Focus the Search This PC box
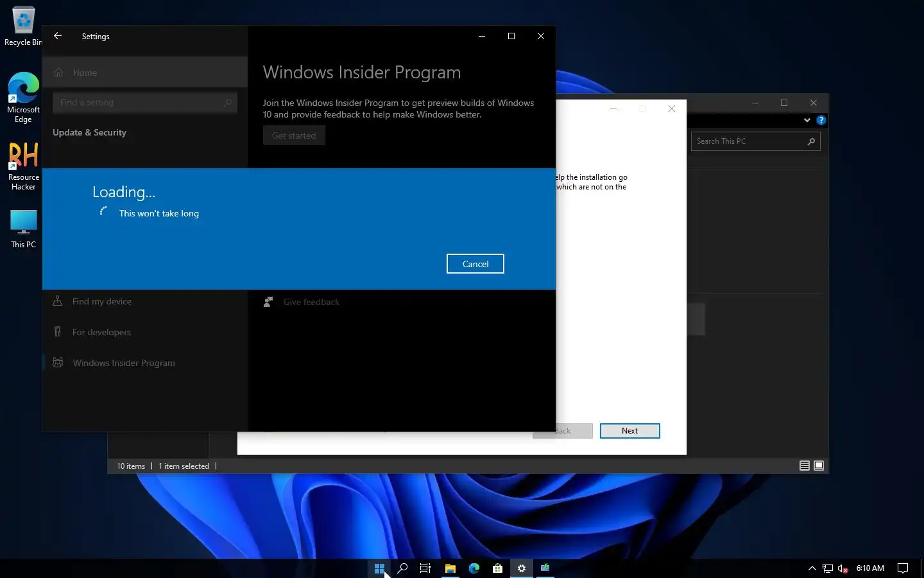This screenshot has width=924, height=578. coord(755,141)
